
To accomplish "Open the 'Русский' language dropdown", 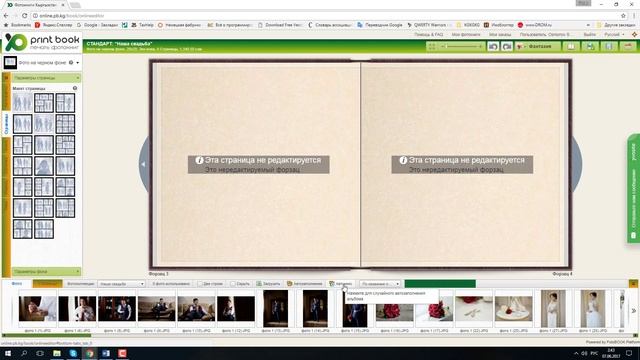I will point(614,35).
